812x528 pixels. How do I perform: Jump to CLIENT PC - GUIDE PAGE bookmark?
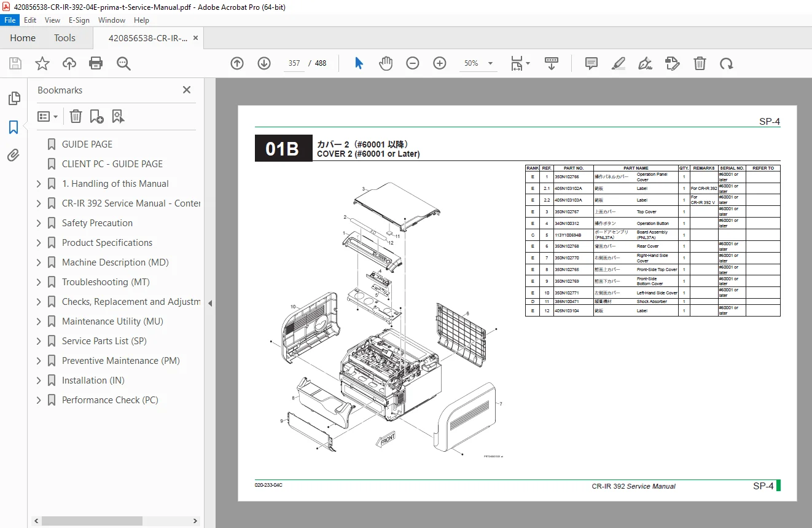112,164
